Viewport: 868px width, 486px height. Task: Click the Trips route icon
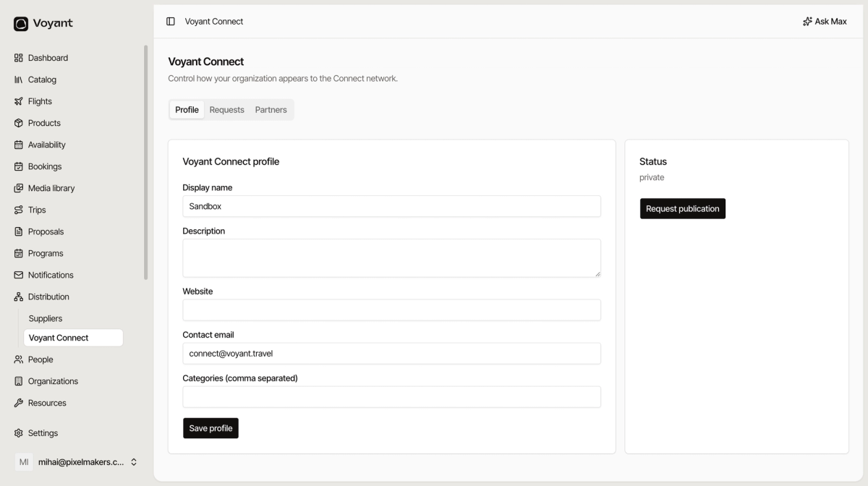pyautogui.click(x=19, y=210)
